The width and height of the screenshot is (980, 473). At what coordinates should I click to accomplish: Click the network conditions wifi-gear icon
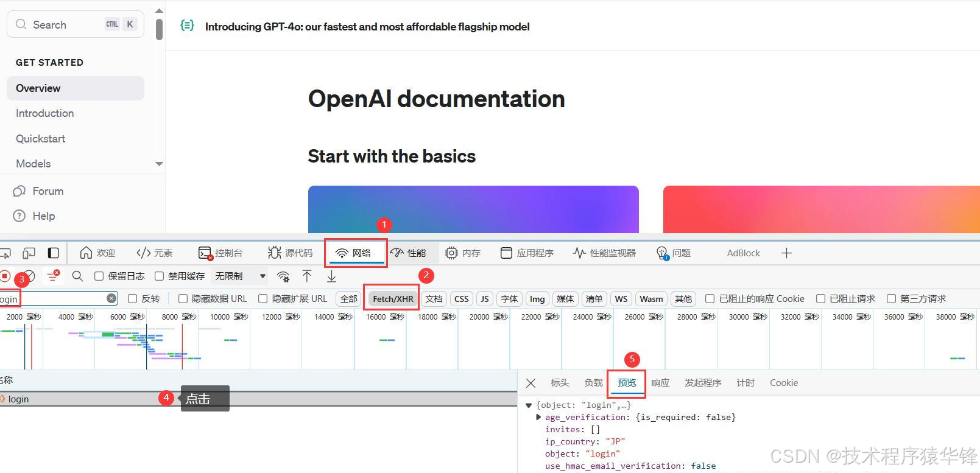[283, 276]
